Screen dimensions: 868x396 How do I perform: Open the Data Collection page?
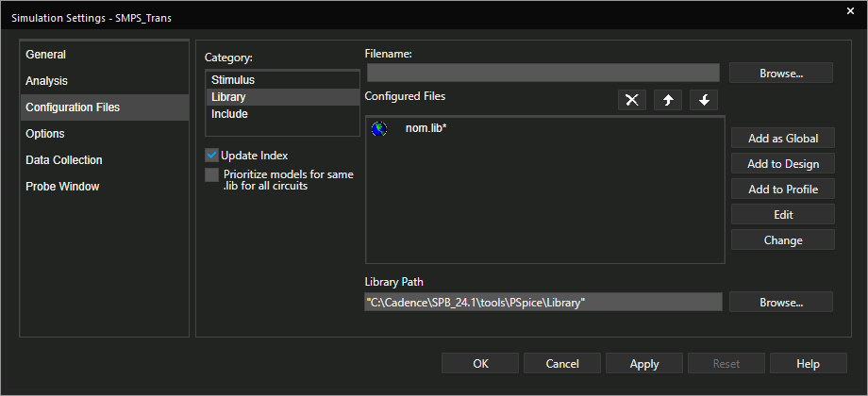pyautogui.click(x=104, y=160)
